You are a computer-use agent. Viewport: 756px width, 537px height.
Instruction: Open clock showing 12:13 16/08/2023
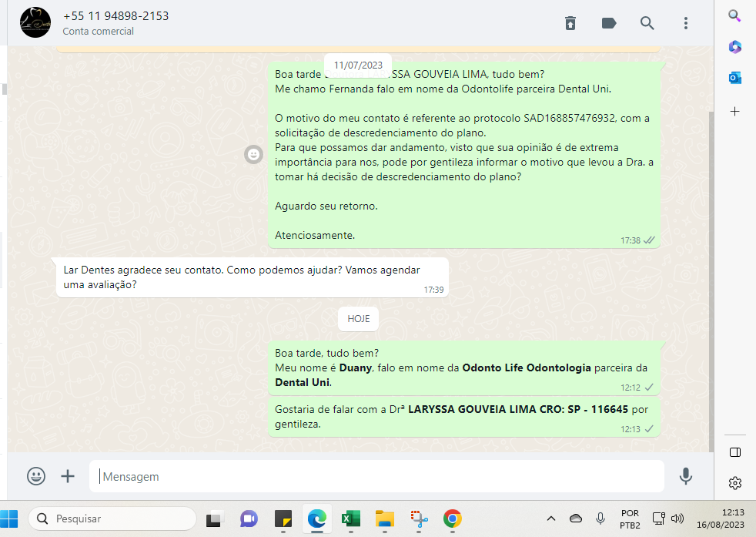point(721,519)
